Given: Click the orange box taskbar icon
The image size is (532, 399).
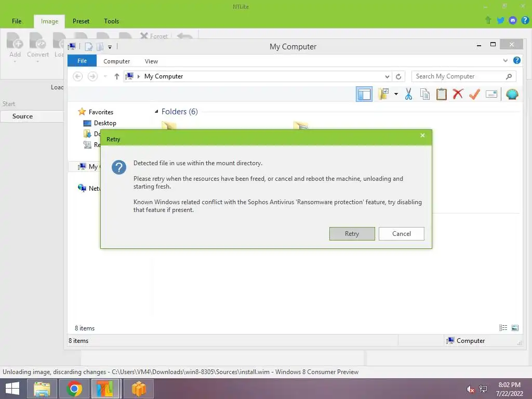Looking at the screenshot, I should [x=139, y=389].
